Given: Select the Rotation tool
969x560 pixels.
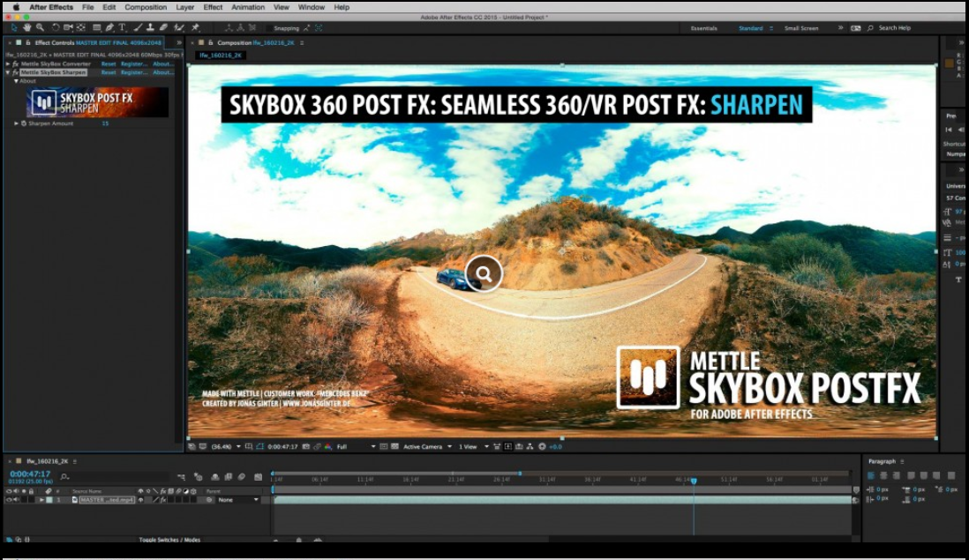Looking at the screenshot, I should coord(56,28).
